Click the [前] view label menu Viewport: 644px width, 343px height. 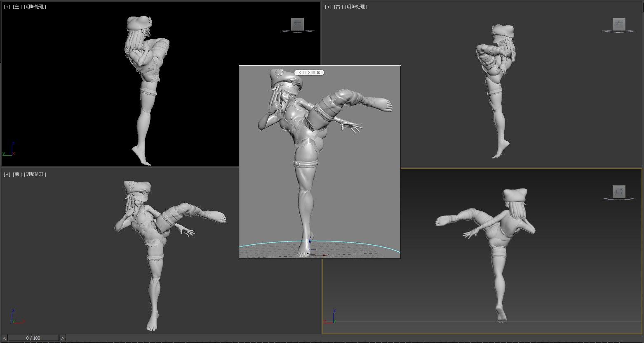pos(17,174)
